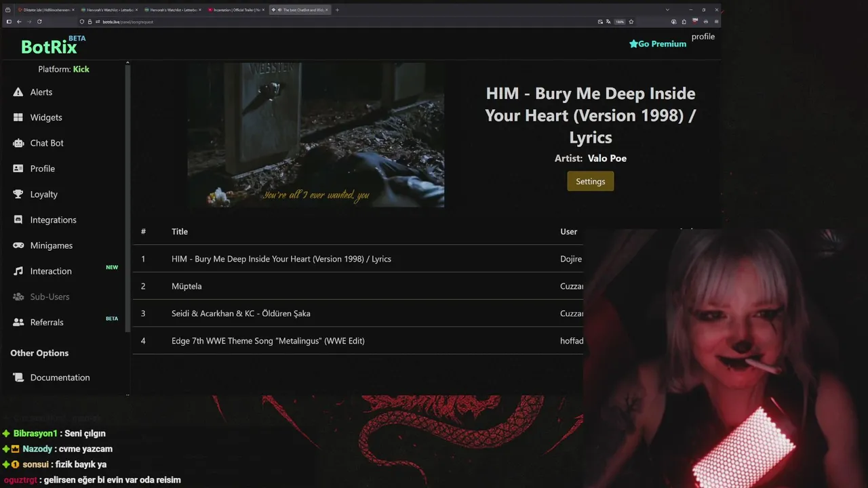Open the Integrations menu entry
Image resolution: width=868 pixels, height=488 pixels.
(53, 220)
